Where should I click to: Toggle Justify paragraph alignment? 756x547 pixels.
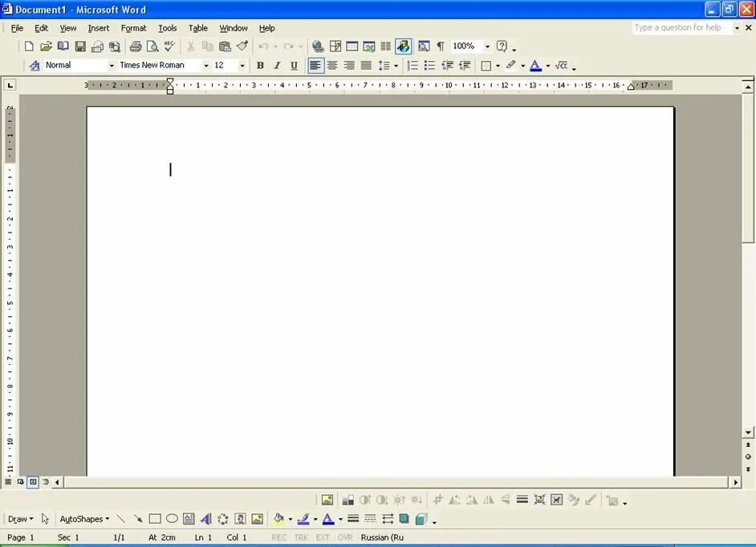(367, 66)
